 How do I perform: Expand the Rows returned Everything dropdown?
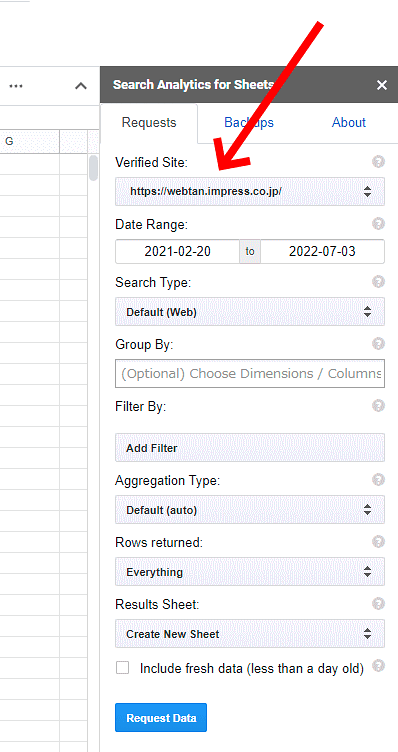(250, 572)
